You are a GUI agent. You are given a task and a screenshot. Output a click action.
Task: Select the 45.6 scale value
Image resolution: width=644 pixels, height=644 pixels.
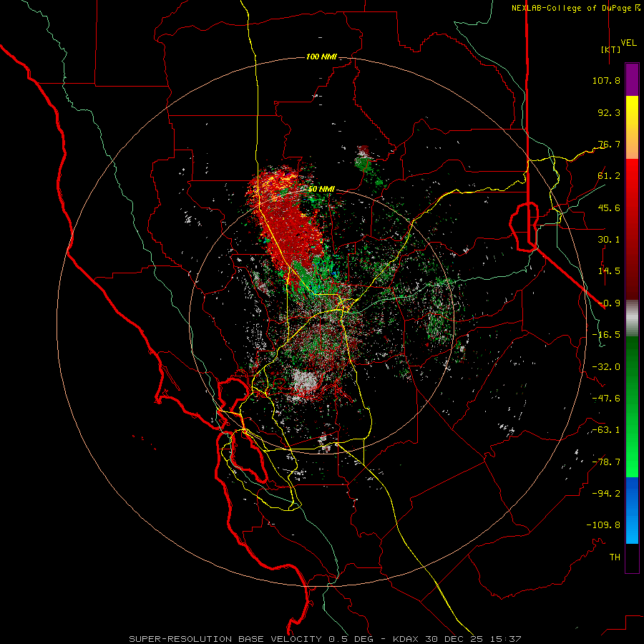coord(609,208)
